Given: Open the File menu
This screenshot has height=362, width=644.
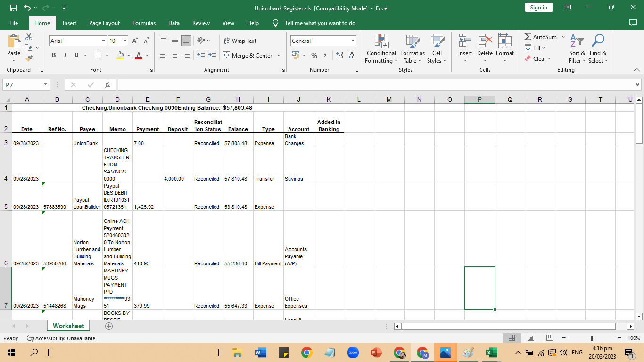Looking at the screenshot, I should [x=14, y=23].
